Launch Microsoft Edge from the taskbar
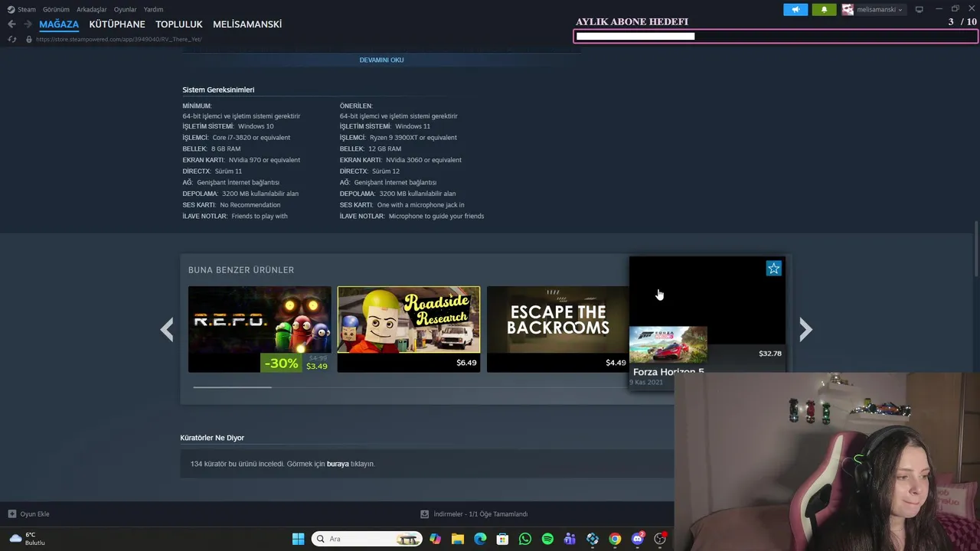980x551 pixels. [480, 539]
